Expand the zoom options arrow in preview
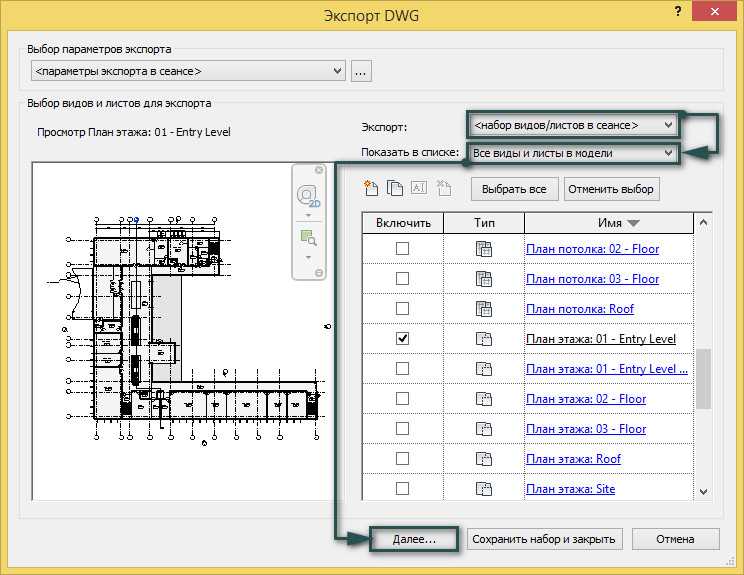This screenshot has height=575, width=744. pyautogui.click(x=308, y=257)
